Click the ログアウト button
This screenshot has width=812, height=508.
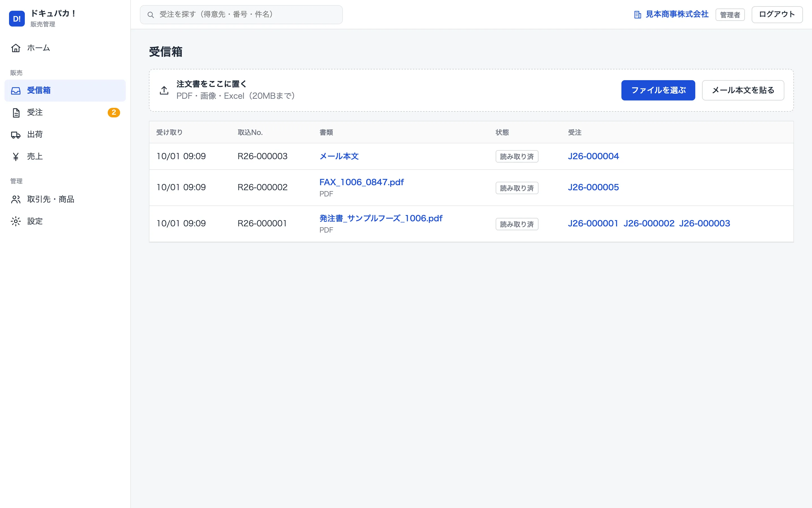pyautogui.click(x=777, y=14)
